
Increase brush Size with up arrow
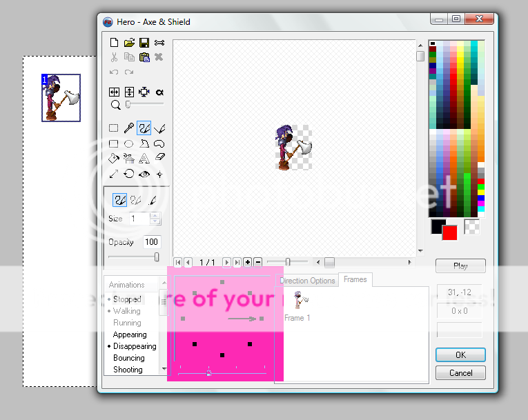tap(155, 215)
